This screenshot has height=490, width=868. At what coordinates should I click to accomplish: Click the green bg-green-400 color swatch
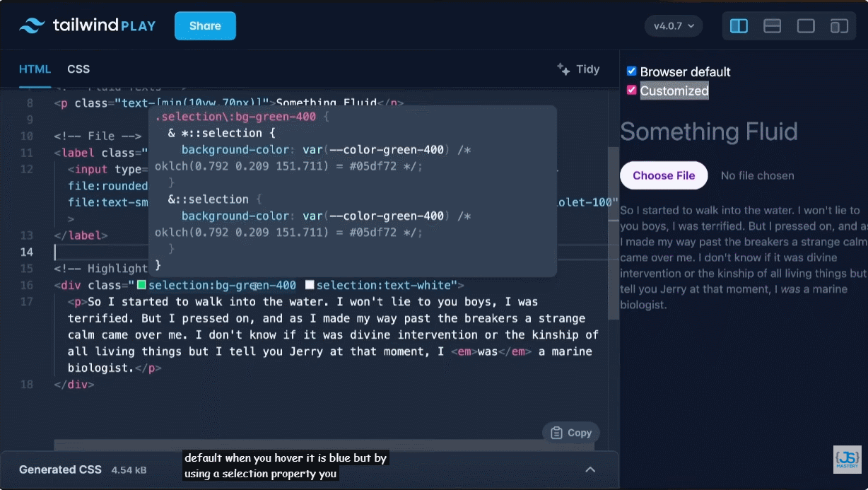pos(141,285)
